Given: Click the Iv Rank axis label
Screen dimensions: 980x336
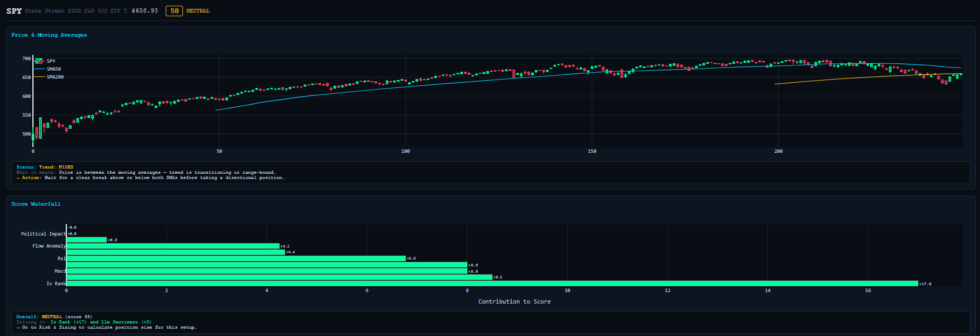Looking at the screenshot, I should click(x=56, y=284).
